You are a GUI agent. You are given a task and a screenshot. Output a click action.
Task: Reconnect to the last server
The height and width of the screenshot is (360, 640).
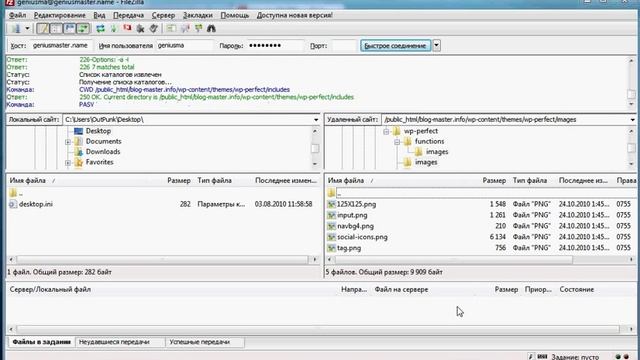click(x=153, y=29)
